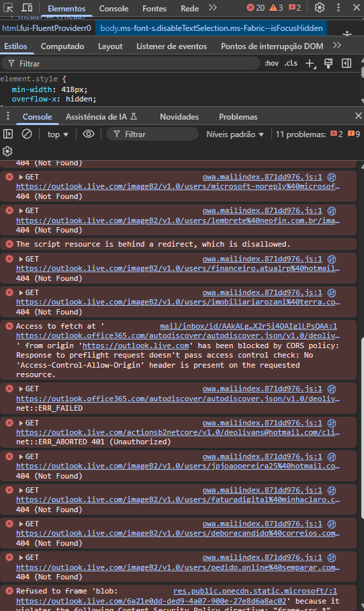Toggle the computed styles sidebar icon

pos(347,63)
